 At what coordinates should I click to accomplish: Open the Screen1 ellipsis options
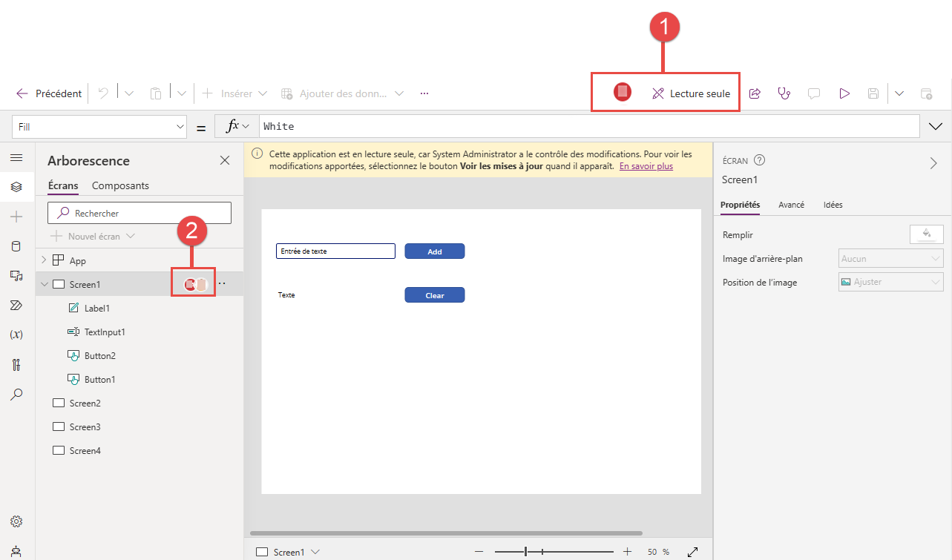pos(222,283)
